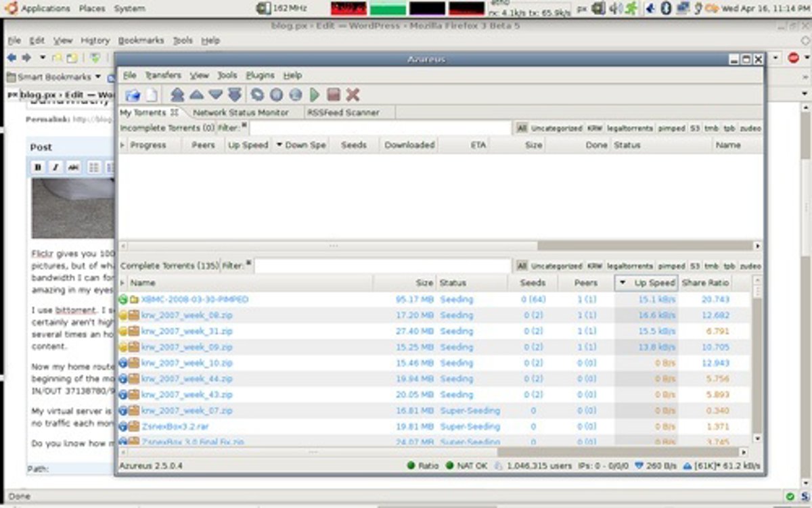Toggle the KRW category in Complete Torrents
Image resolution: width=812 pixels, height=508 pixels.
point(595,267)
